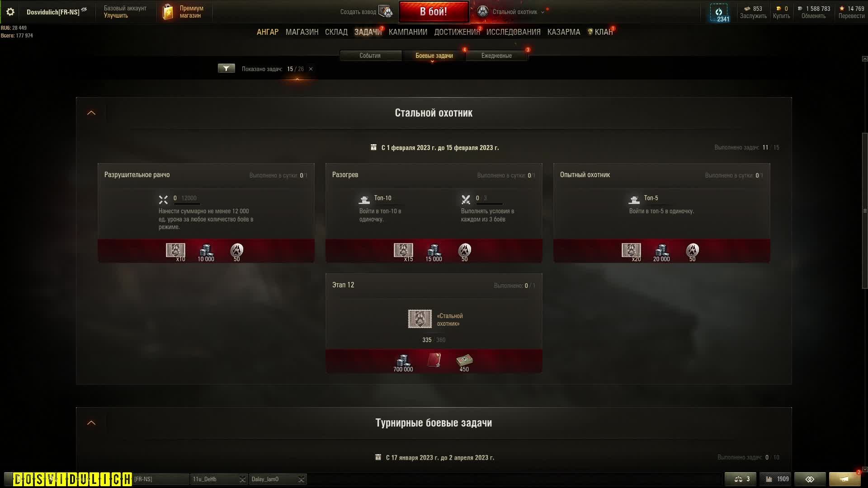Open the Premium shop icon
Screen dimensions: 868x488
pos(168,12)
